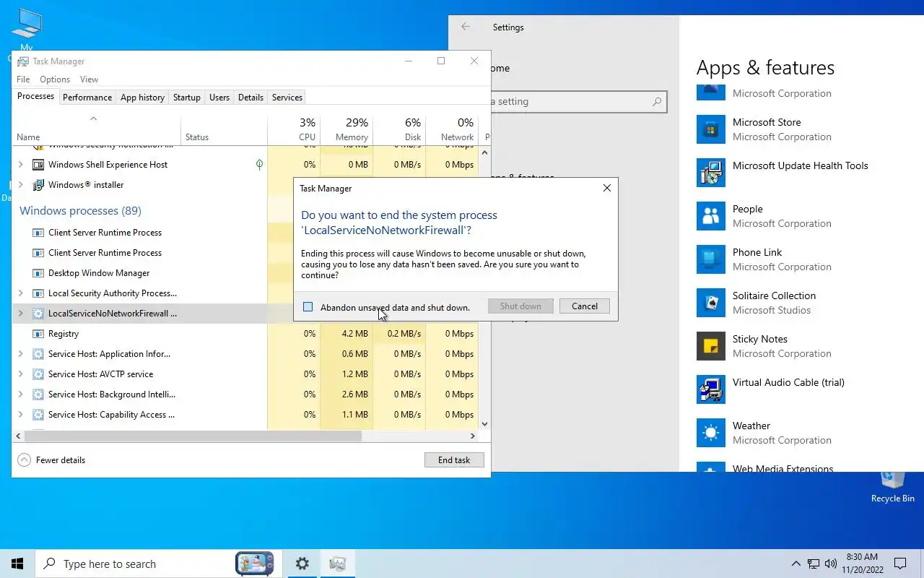Open the Options menu in Task Manager
This screenshot has width=924, height=578.
tap(55, 79)
